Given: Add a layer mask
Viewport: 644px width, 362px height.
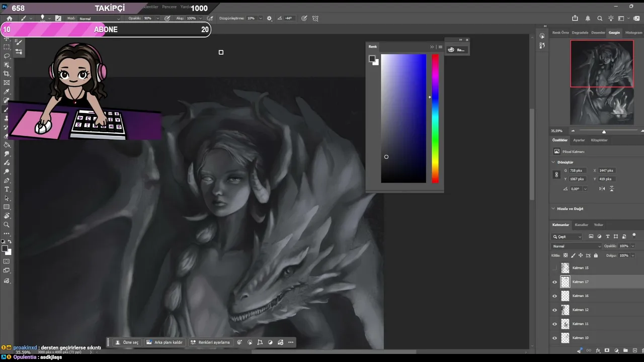Looking at the screenshot, I should (x=607, y=350).
